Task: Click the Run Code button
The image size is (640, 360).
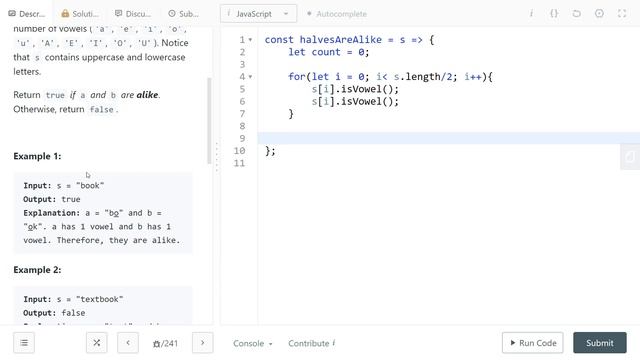Action: 533,343
